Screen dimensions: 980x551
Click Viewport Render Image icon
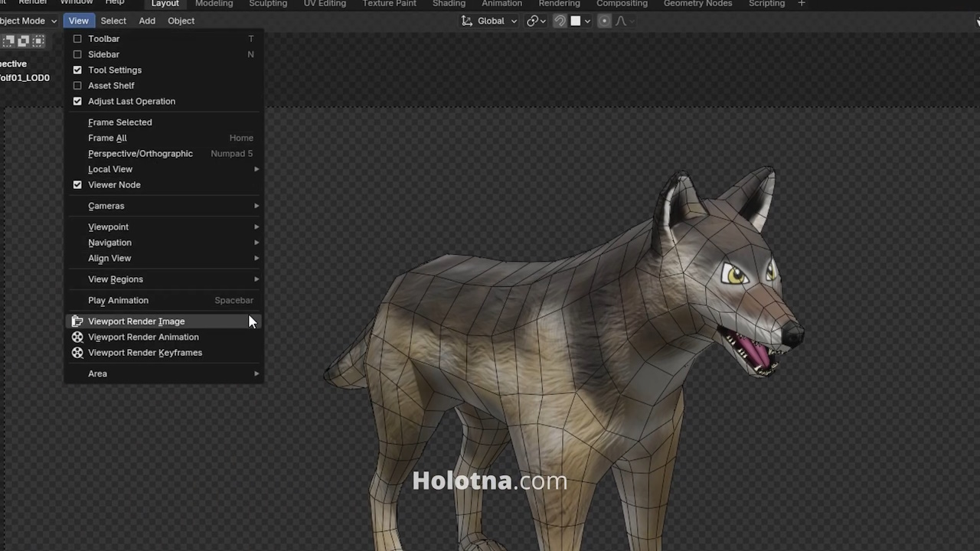pos(77,321)
